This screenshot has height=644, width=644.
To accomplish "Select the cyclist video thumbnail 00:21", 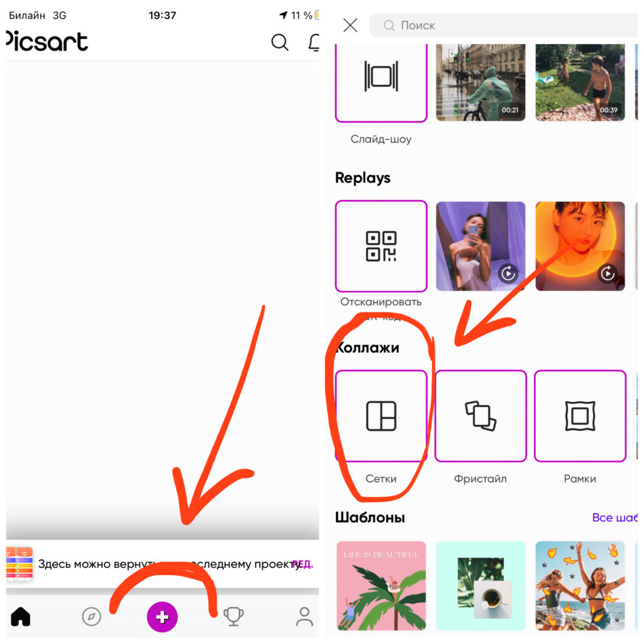I will [x=480, y=82].
